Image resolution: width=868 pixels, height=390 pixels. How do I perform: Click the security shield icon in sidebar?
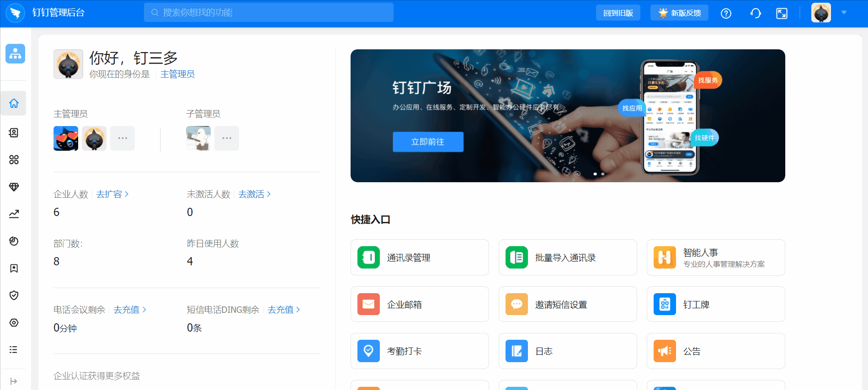(x=14, y=295)
